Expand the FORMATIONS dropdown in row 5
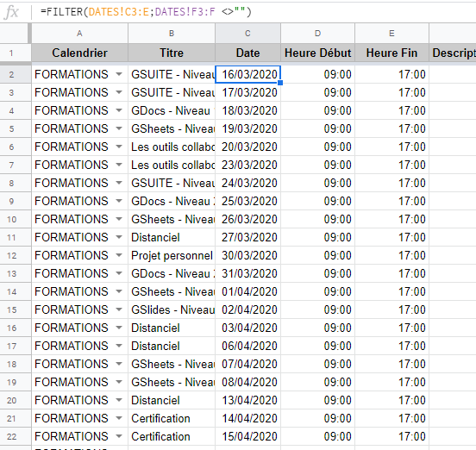Screen dimensions: 476x450 pyautogui.click(x=119, y=128)
